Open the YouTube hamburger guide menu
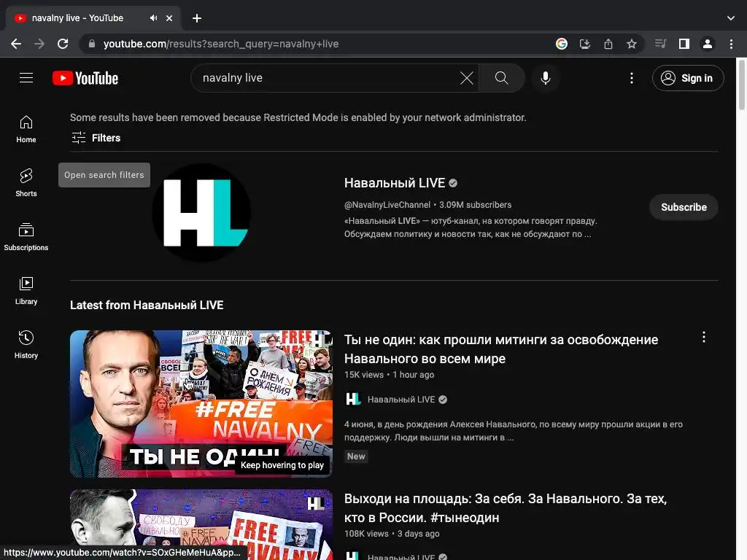The height and width of the screenshot is (560, 747). point(26,77)
